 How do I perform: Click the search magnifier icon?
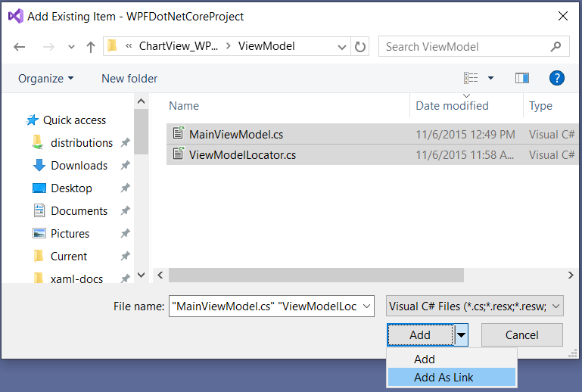tap(556, 46)
